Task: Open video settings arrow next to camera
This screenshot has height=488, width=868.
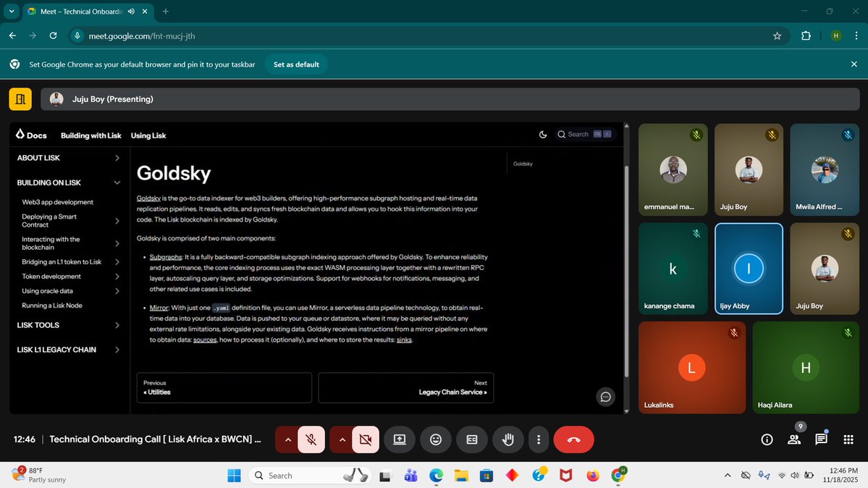Action: point(342,439)
